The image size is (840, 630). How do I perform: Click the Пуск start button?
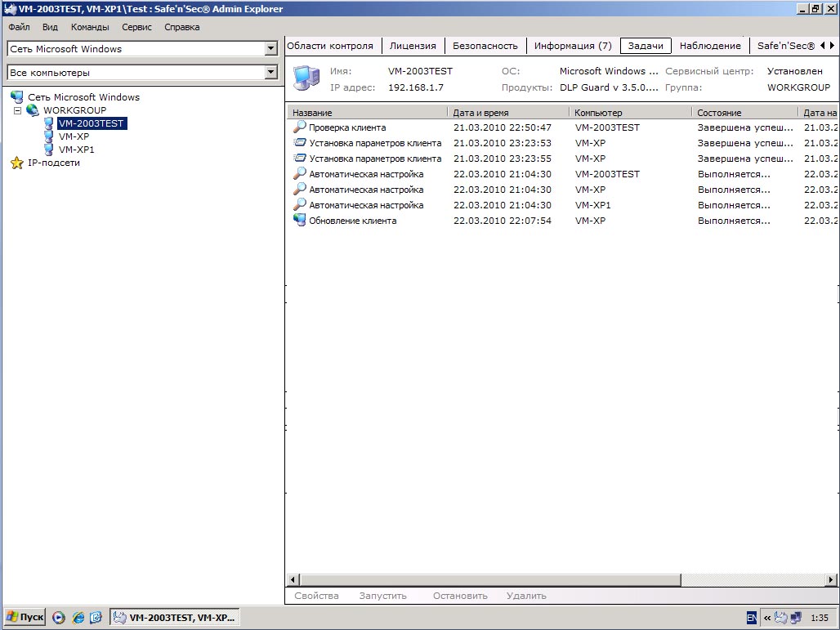point(25,617)
